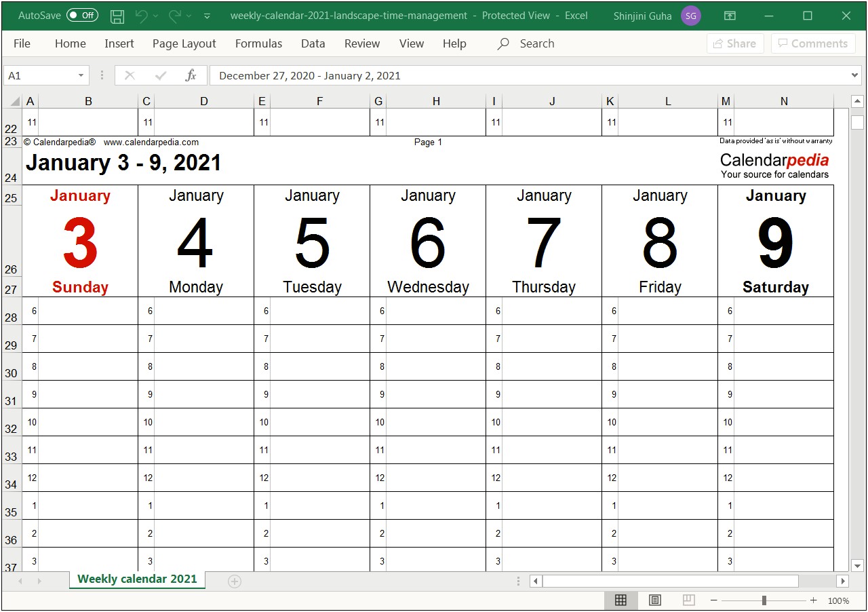Click the formula bar text field
The height and width of the screenshot is (612, 868).
pos(528,75)
